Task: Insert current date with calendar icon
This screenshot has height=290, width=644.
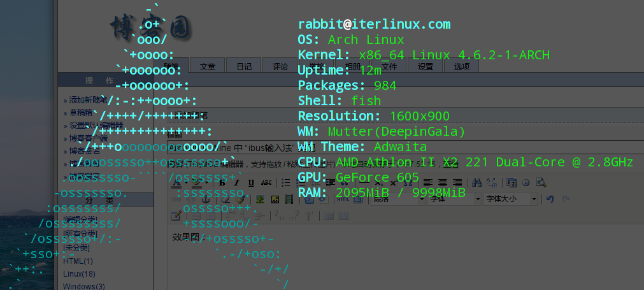Action: tap(512, 183)
